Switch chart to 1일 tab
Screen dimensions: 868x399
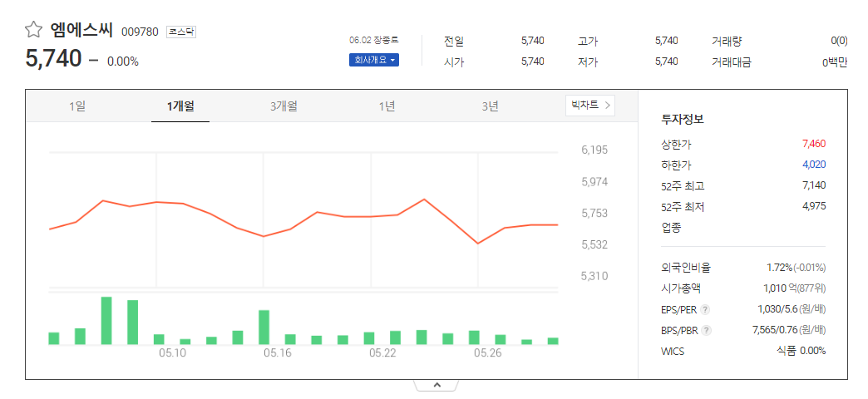77,106
